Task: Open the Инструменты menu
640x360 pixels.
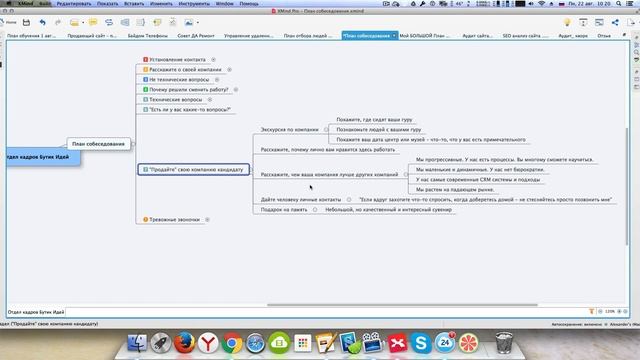Action: pyautogui.click(x=194, y=4)
